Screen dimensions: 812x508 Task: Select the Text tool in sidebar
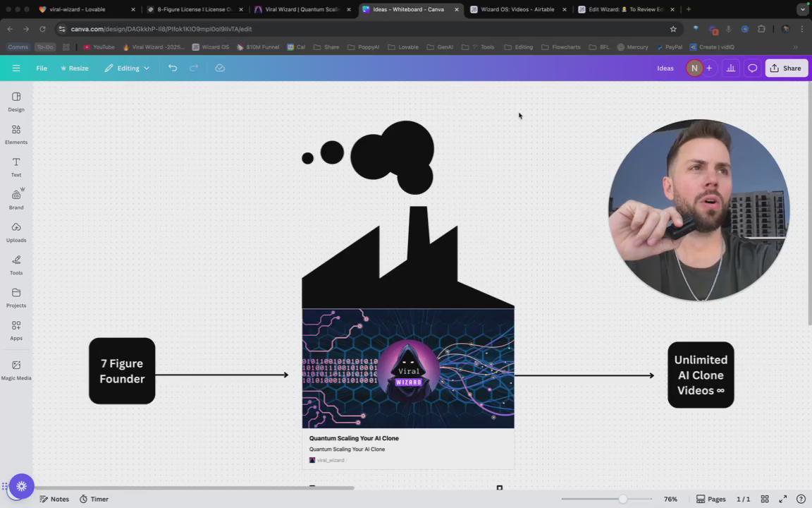pos(16,167)
